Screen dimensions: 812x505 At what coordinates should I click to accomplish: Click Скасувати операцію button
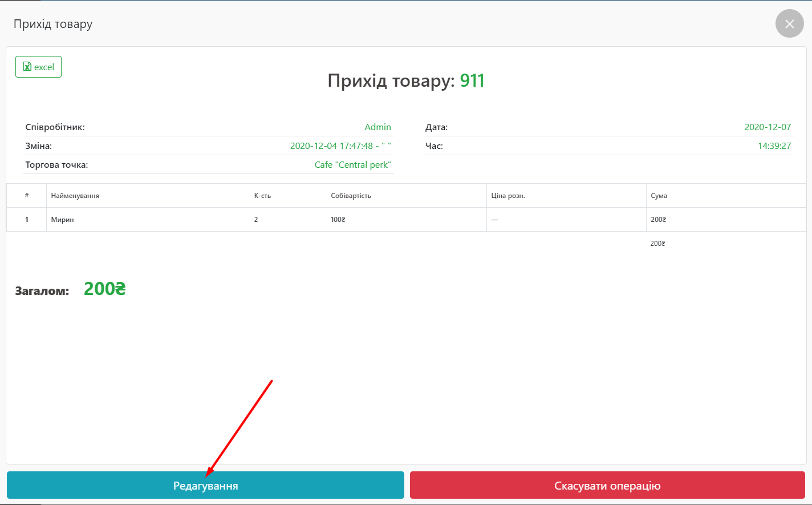(x=607, y=486)
